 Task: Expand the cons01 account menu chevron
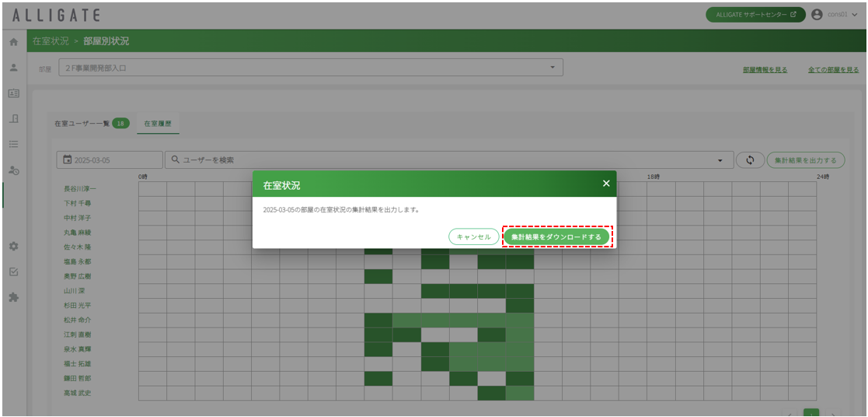(855, 15)
